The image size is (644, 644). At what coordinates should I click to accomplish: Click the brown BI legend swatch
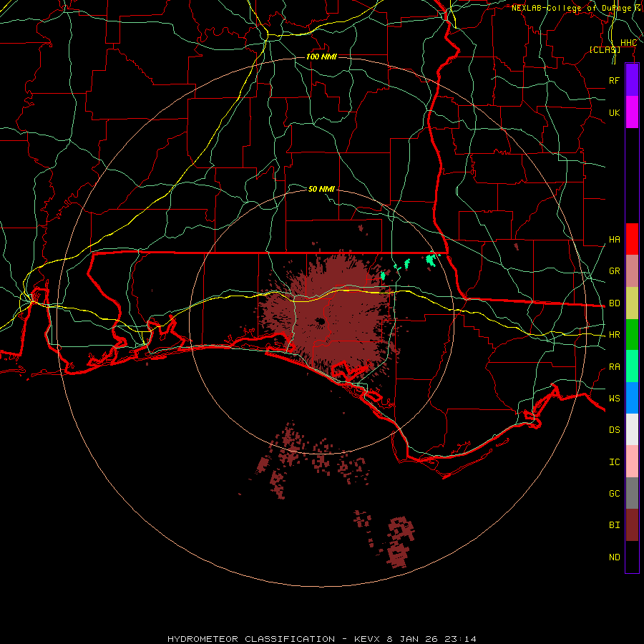tap(632, 525)
